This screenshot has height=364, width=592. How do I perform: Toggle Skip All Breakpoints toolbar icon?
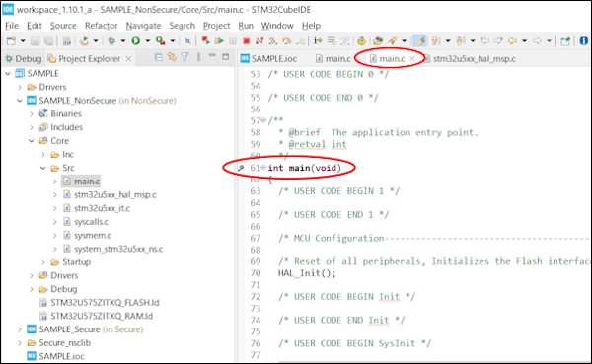point(187,41)
